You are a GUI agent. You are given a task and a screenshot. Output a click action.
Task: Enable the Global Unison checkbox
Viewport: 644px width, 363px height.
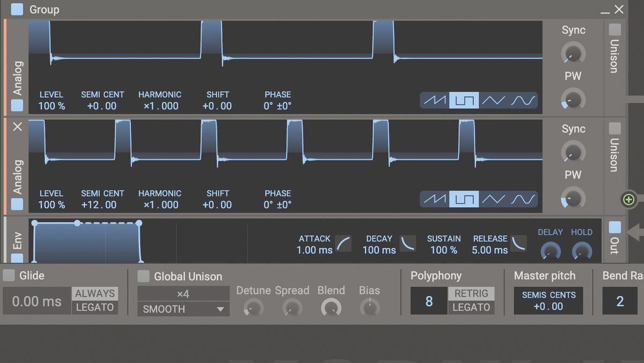click(x=143, y=277)
